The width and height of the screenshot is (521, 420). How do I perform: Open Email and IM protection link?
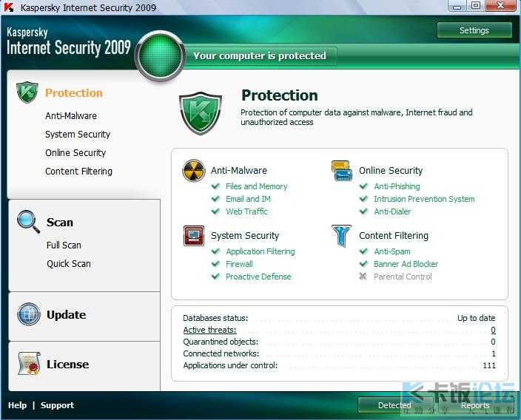click(x=248, y=199)
